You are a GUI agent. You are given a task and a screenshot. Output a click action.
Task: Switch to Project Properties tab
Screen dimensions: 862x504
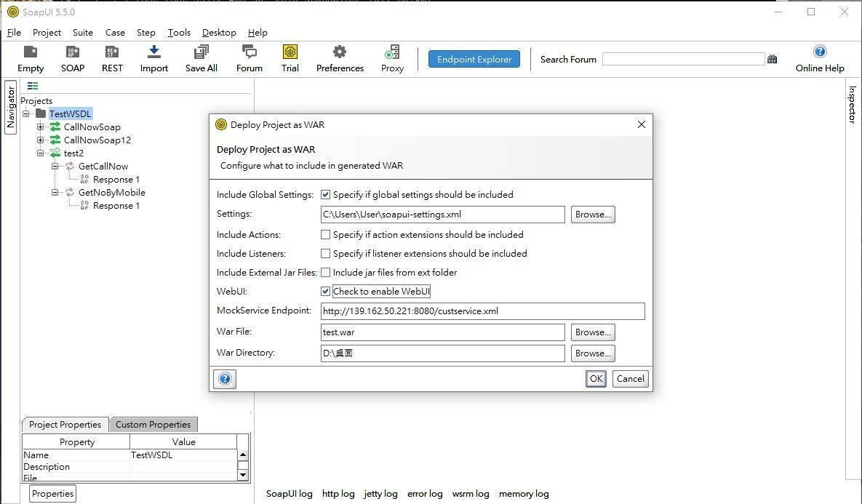[x=65, y=424]
